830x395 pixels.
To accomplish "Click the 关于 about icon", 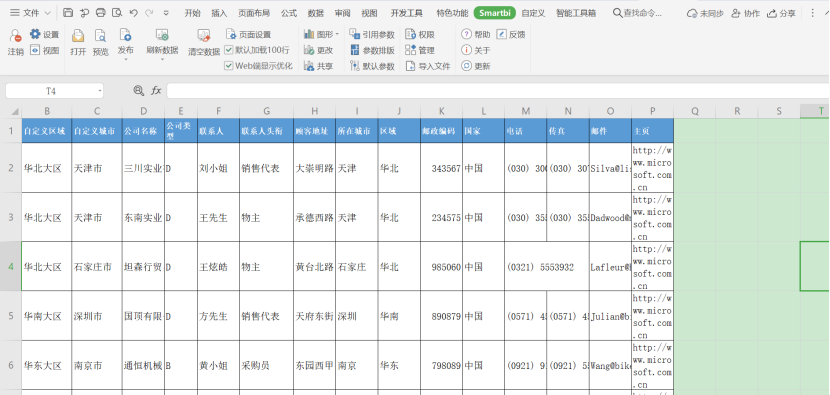I will click(466, 50).
